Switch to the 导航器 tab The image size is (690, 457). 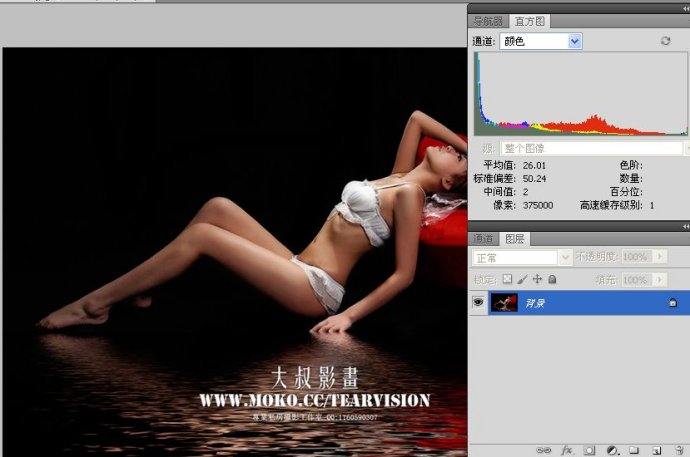(x=488, y=21)
